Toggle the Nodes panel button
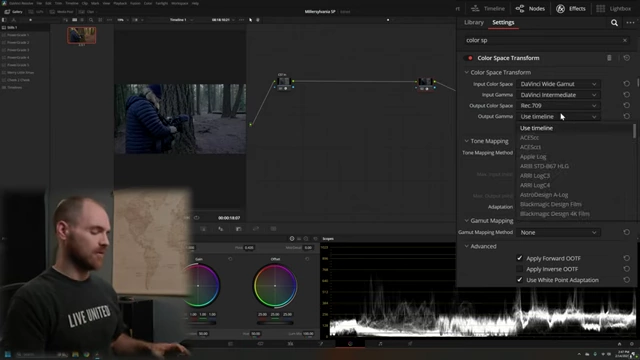The image size is (640, 360). tap(530, 9)
